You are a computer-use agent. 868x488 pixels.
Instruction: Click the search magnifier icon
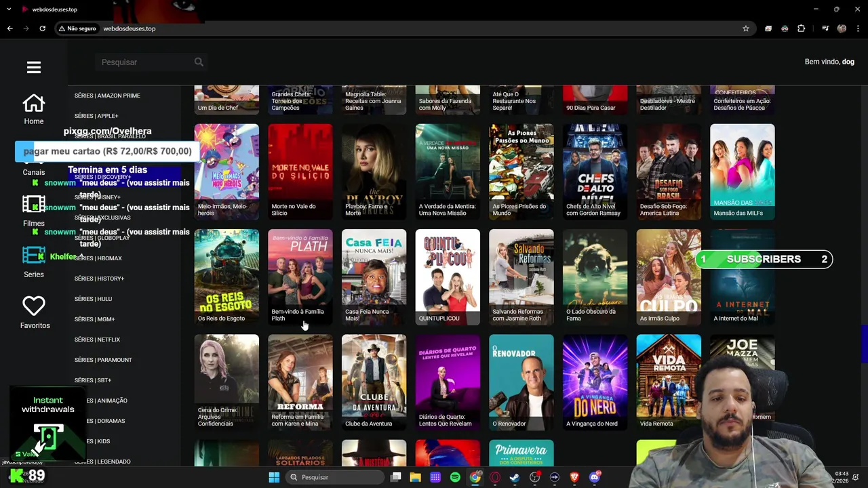(x=199, y=62)
